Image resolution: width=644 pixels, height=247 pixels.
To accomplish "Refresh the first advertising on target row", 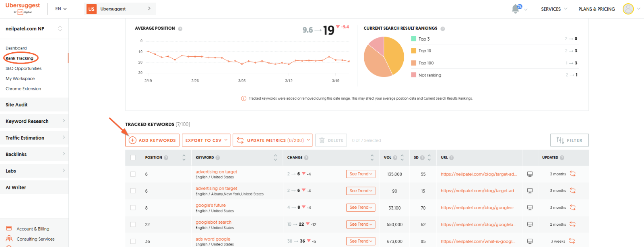I will point(572,174).
